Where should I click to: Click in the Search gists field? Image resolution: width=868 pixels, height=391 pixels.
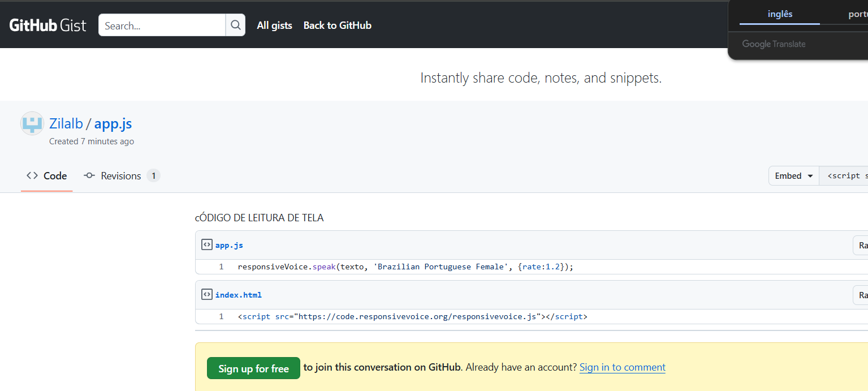(162, 25)
